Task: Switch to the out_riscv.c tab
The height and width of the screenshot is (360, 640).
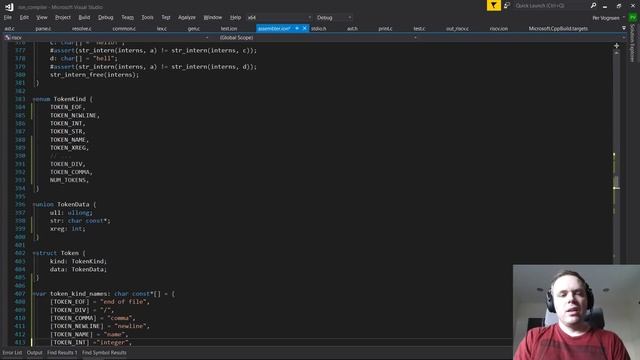Action: pyautogui.click(x=457, y=29)
